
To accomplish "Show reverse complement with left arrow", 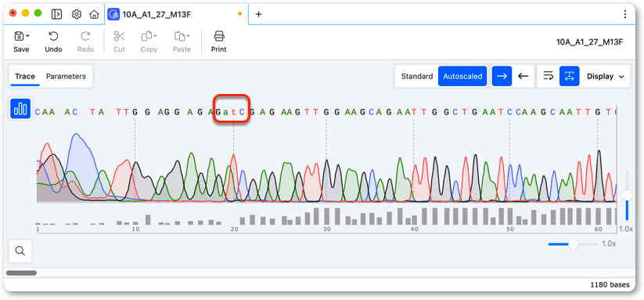I will click(x=523, y=76).
